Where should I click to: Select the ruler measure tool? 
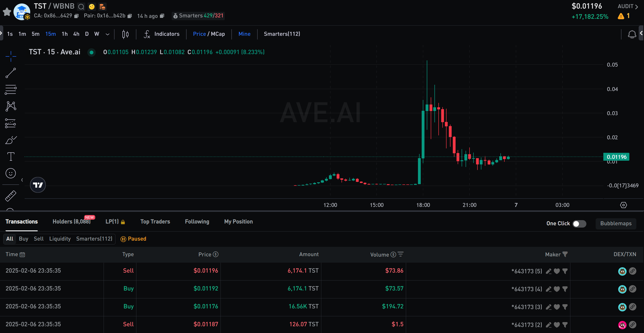click(x=11, y=196)
